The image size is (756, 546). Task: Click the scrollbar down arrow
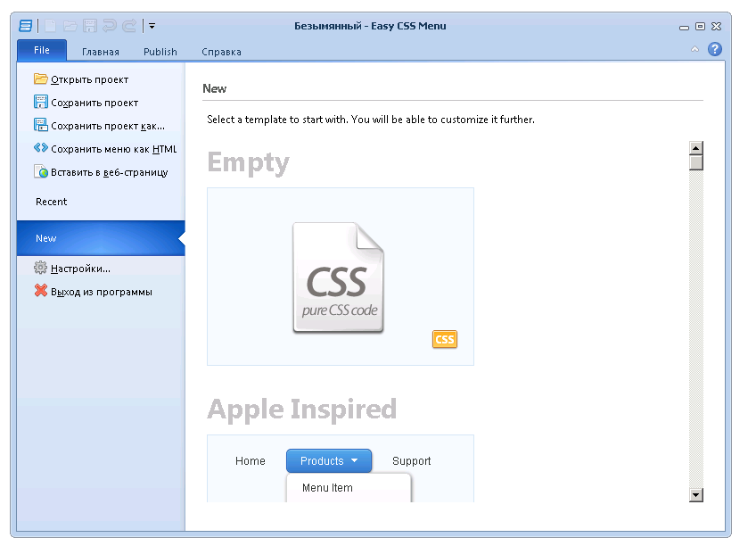click(x=696, y=494)
